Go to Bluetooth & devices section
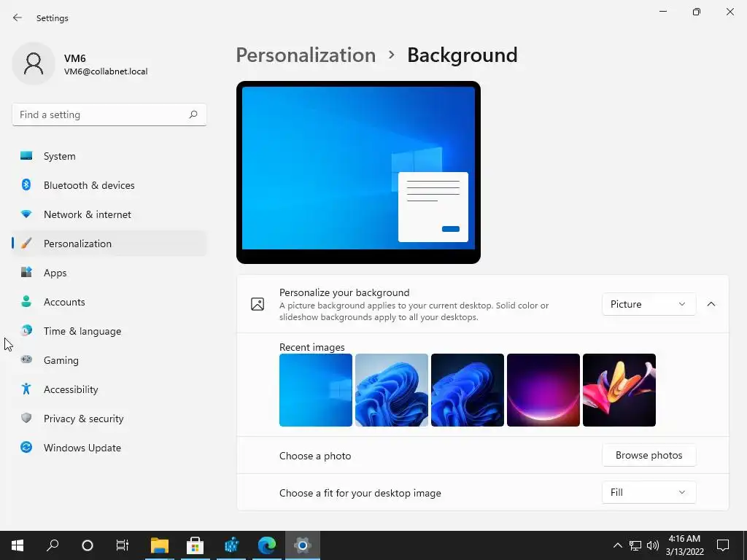Screen dimensions: 747x560 coord(89,185)
